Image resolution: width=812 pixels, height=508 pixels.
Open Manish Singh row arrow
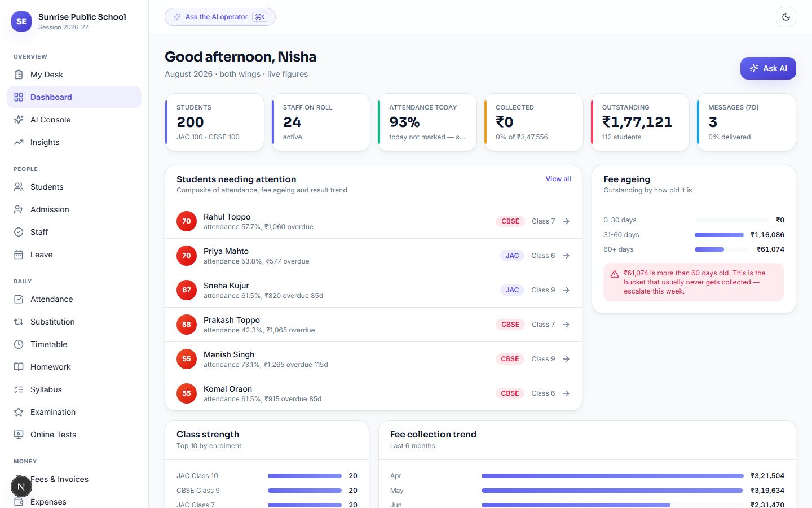click(x=566, y=359)
